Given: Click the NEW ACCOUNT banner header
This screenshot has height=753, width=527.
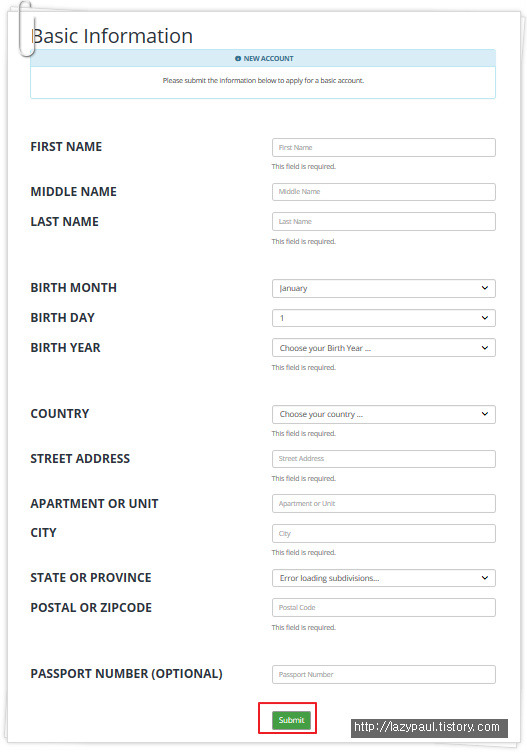Looking at the screenshot, I should pyautogui.click(x=263, y=58).
